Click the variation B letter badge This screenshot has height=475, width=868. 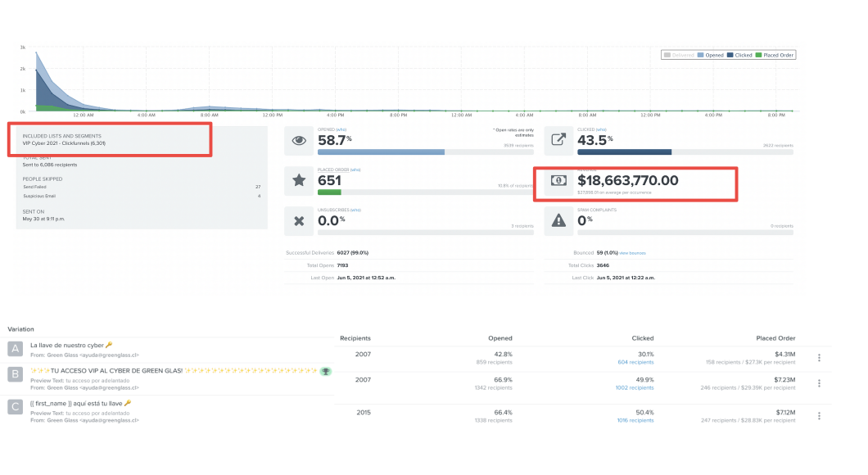tap(15, 374)
